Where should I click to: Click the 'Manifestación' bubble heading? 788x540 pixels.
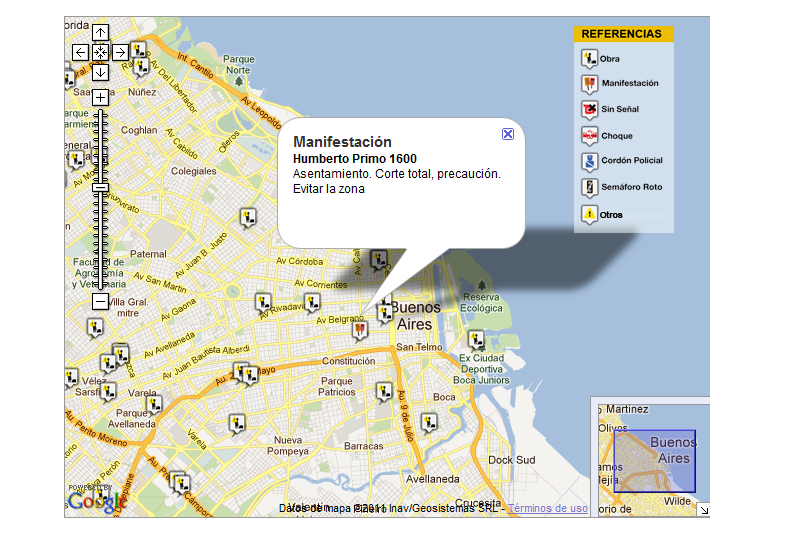point(342,142)
